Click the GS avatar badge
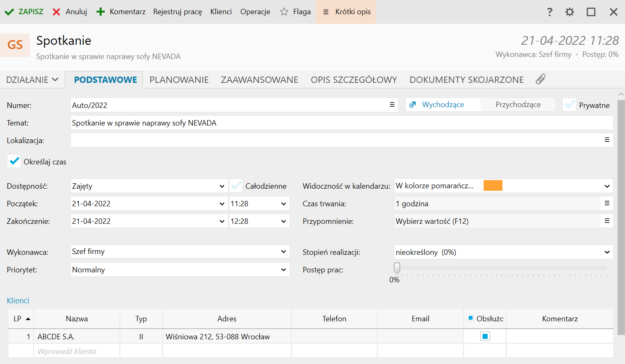The image size is (625, 364). pyautogui.click(x=15, y=45)
